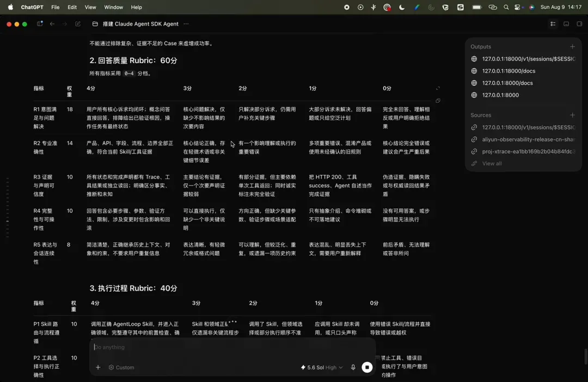
Task: Click View all under Sources
Action: 492,163
